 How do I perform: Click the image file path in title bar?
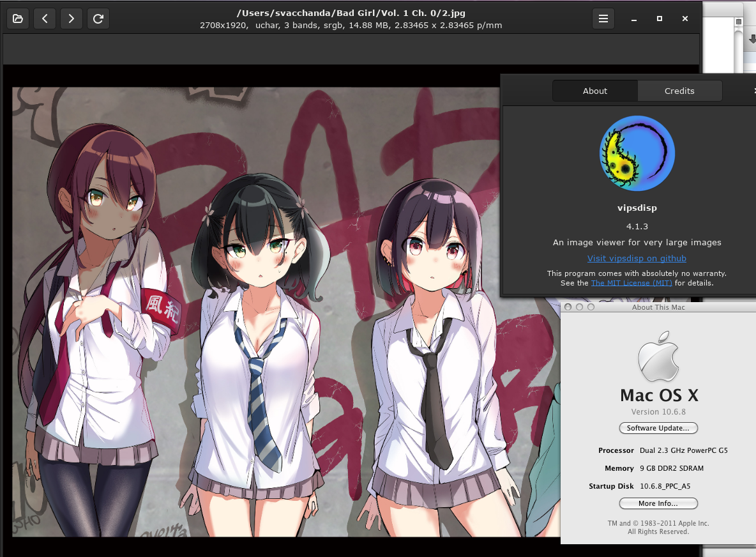point(351,13)
